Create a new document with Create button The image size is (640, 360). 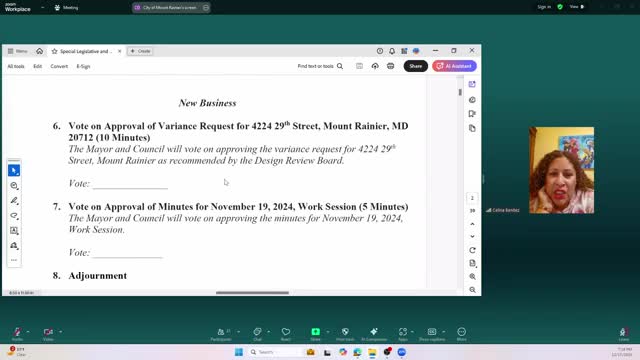pos(140,51)
